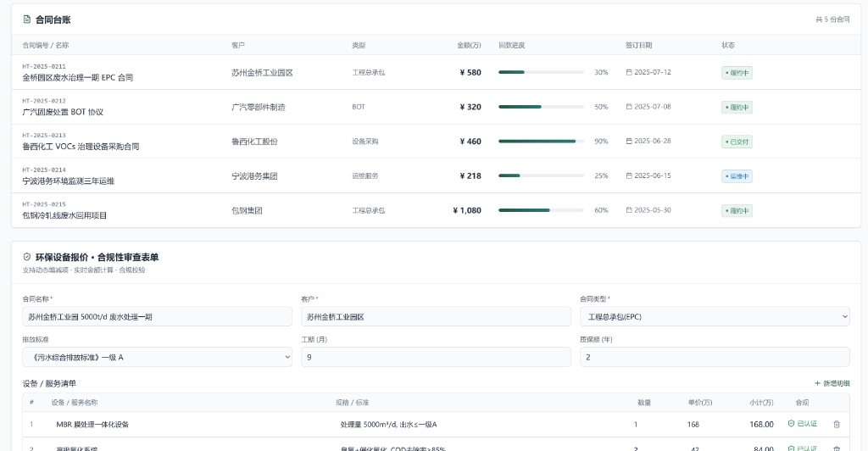
Task: Click customer cell 宁波港务集团
Action: tap(254, 176)
